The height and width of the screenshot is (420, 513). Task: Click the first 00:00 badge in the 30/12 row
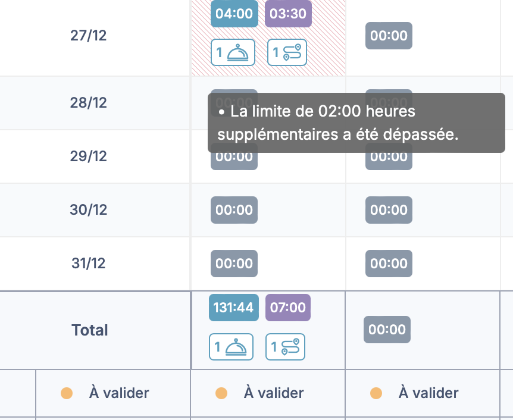click(234, 210)
